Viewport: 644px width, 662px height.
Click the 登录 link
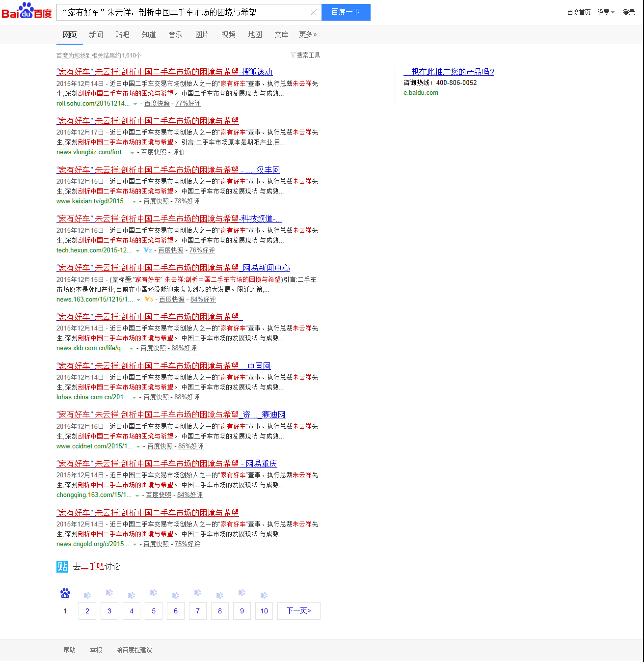[x=629, y=12]
